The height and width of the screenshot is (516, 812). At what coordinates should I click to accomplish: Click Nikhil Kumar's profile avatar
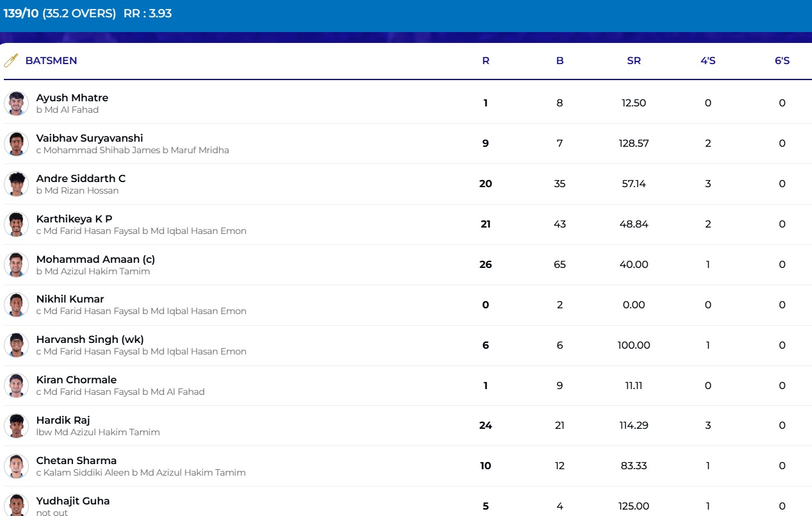point(16,304)
